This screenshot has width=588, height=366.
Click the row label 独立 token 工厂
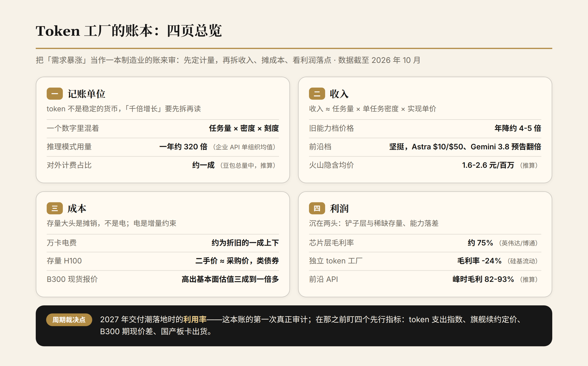click(x=336, y=261)
